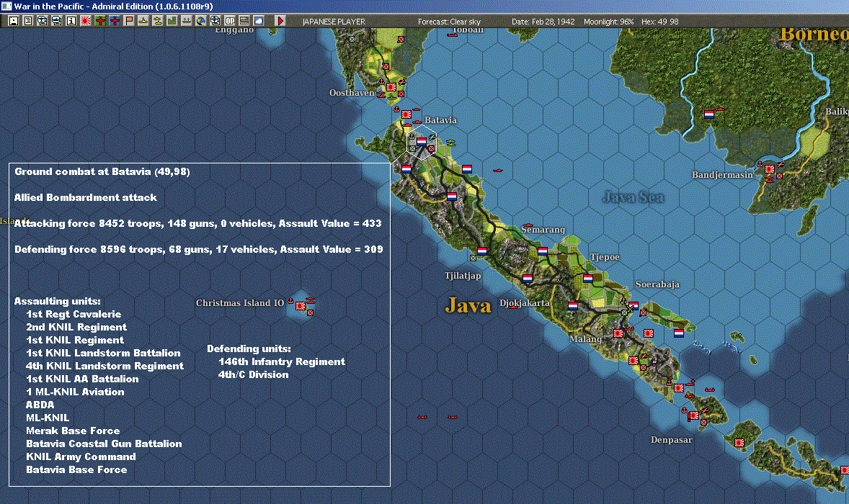Image resolution: width=849 pixels, height=504 pixels.
Task: Click the brown striped toolbar icon
Action: point(244,21)
